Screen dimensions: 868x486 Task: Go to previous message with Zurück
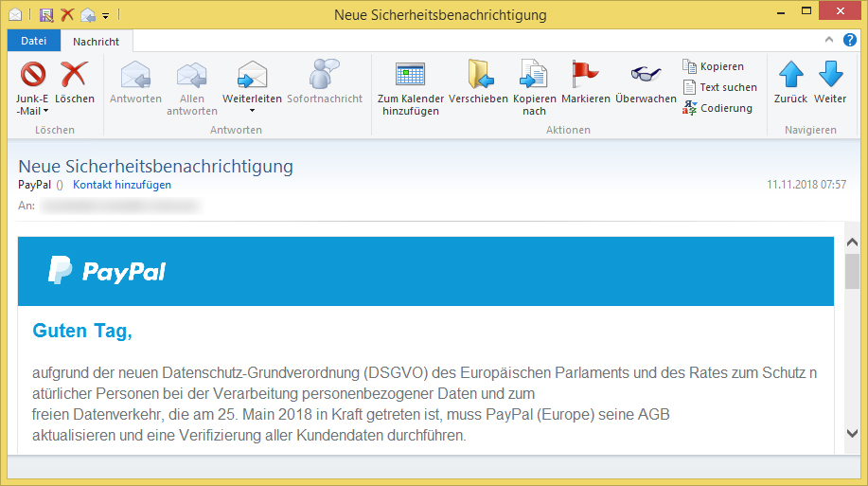tap(790, 83)
